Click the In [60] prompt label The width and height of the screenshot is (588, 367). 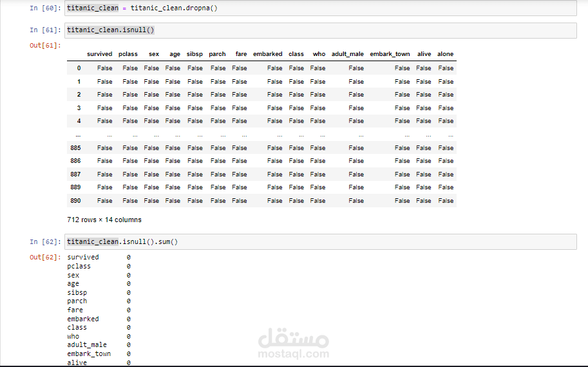pos(45,8)
